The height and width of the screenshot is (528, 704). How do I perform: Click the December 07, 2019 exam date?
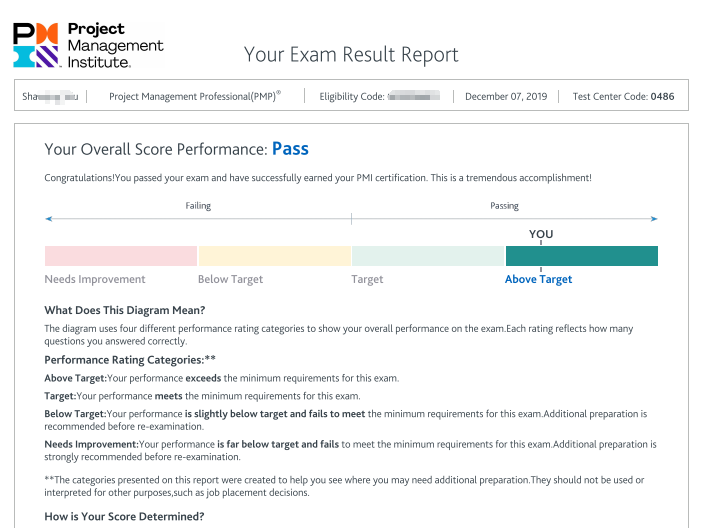(x=507, y=97)
